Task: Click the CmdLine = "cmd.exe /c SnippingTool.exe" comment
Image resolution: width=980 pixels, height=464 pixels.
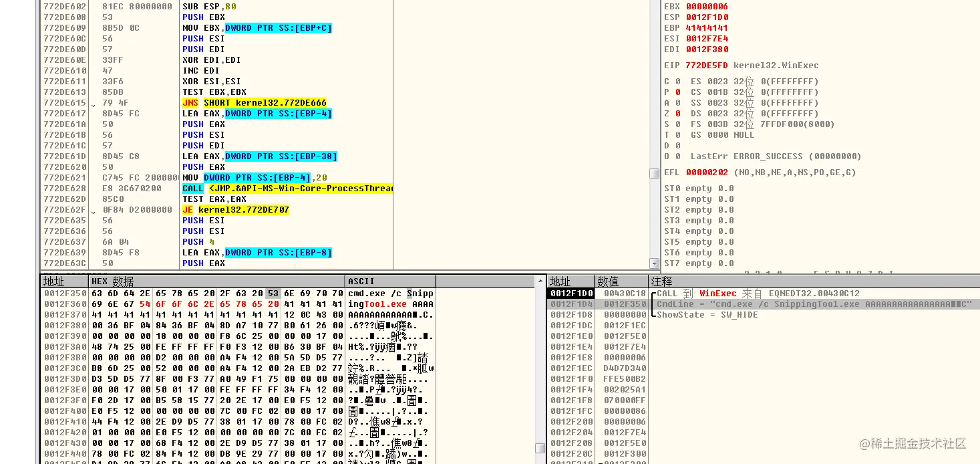Action: (814, 304)
